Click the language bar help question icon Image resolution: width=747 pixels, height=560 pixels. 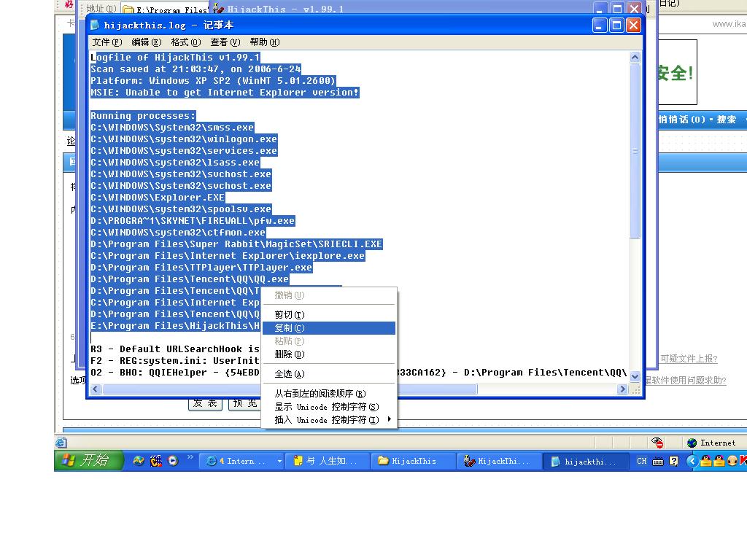(673, 461)
